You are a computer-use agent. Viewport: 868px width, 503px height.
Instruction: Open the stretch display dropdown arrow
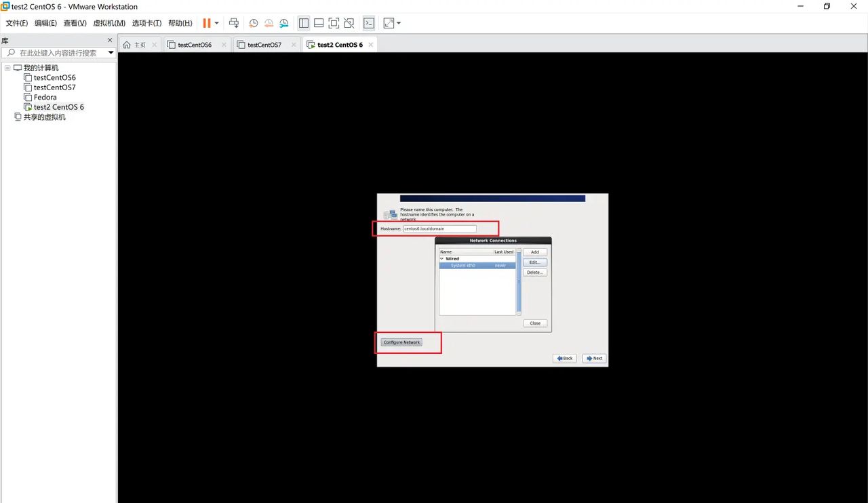(399, 23)
